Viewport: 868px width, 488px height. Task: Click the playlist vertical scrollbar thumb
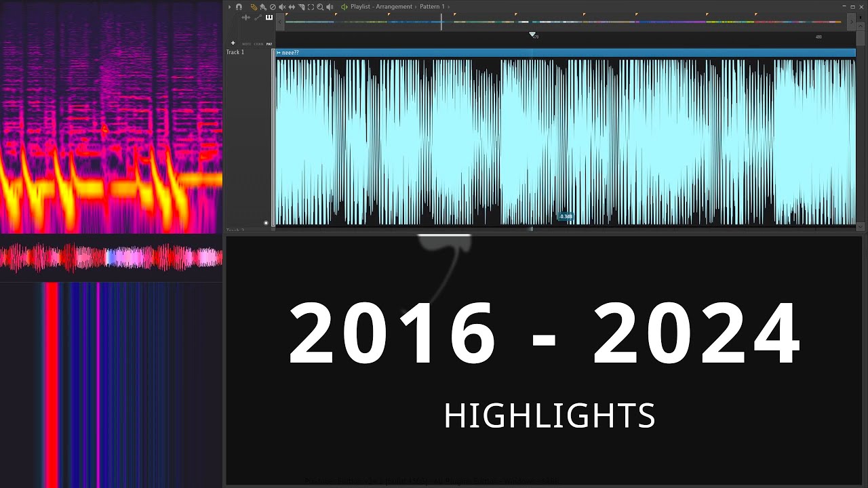(861, 38)
